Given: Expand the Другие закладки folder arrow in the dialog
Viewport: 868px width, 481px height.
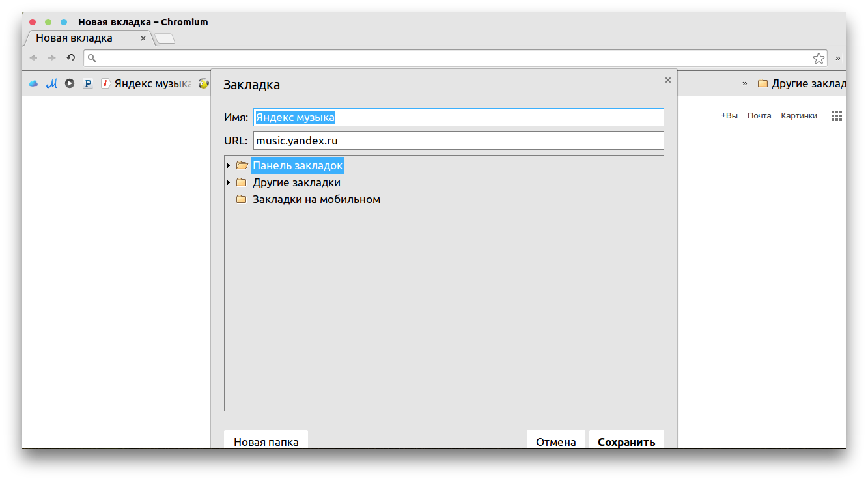Looking at the screenshot, I should pyautogui.click(x=229, y=183).
